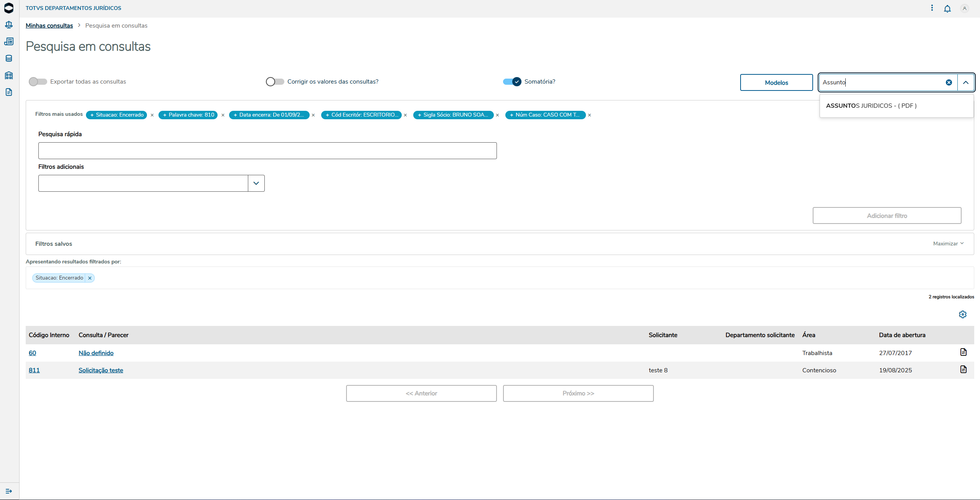This screenshot has width=980, height=500.
Task: Go to the Minhas consultas breadcrumb
Action: (49, 26)
